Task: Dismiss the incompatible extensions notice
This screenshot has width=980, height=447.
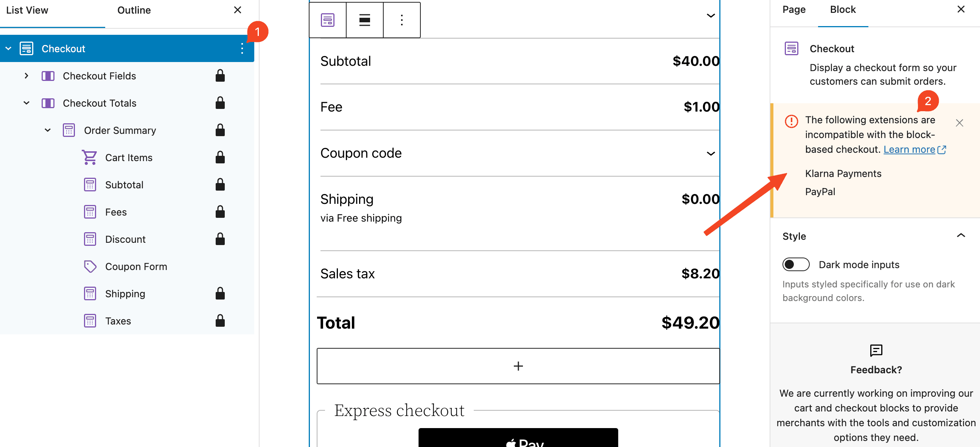Action: point(960,123)
